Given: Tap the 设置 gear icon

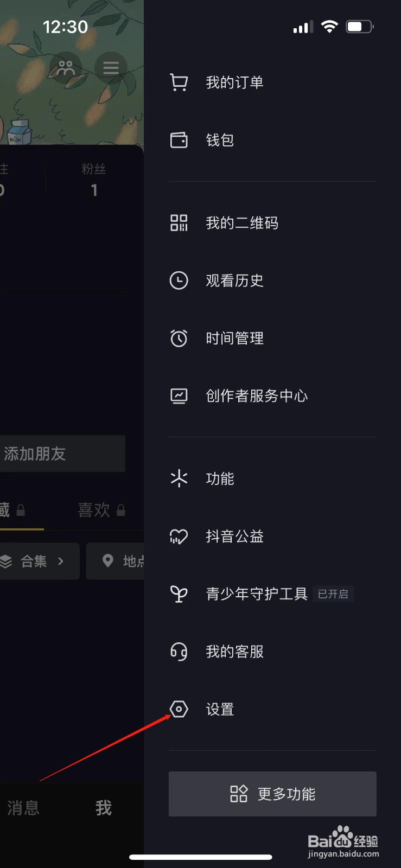Looking at the screenshot, I should pos(179,709).
